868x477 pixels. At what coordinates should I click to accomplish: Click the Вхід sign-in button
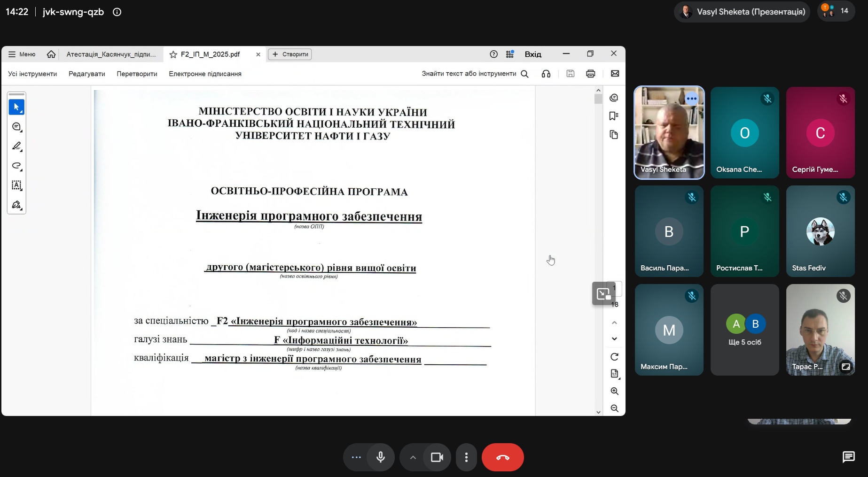(533, 54)
